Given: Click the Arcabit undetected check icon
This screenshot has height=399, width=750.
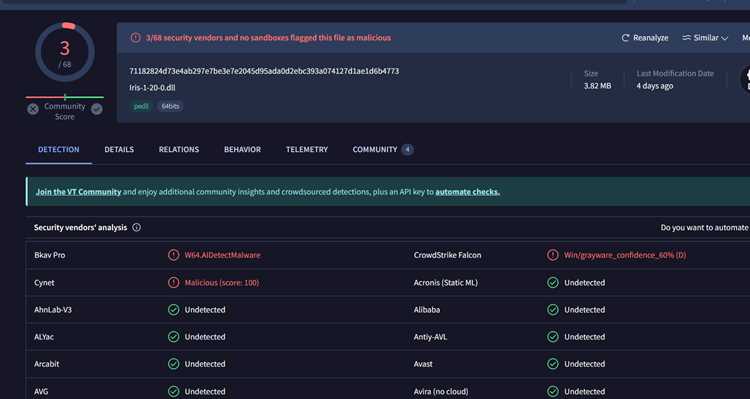Looking at the screenshot, I should 174,364.
